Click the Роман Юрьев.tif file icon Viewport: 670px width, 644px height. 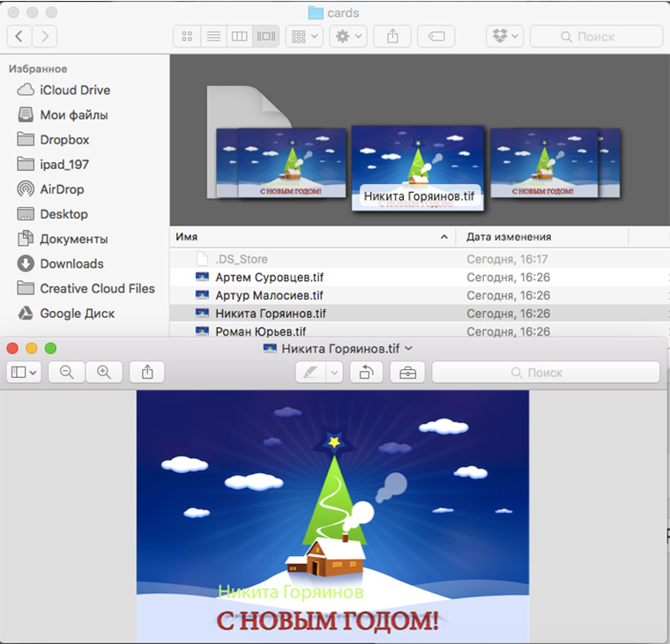[x=202, y=331]
